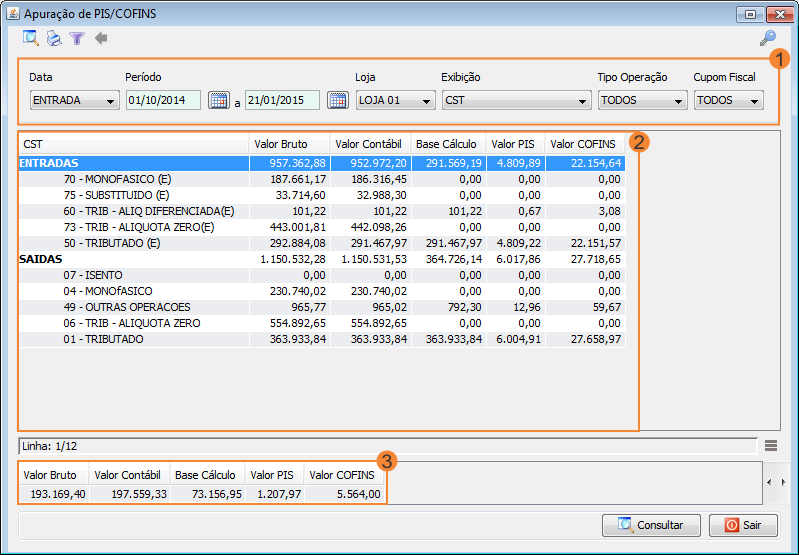
Task: Select row 01 - TRIBUTADO
Action: [322, 339]
